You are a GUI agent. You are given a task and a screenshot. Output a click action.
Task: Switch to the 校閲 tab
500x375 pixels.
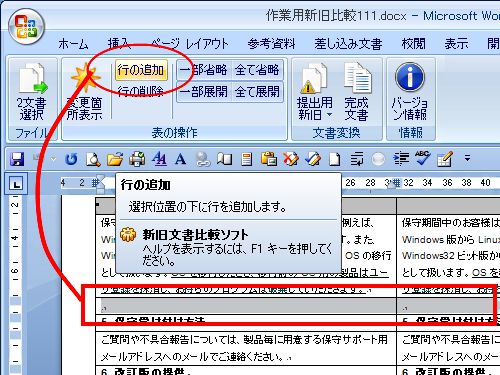coord(413,43)
